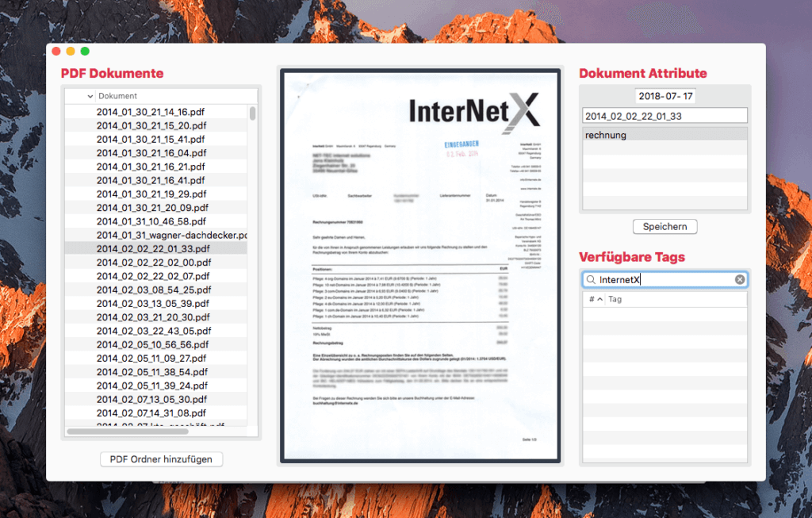812x518 pixels.
Task: Click the magnifier icon in the tag search
Action: coord(592,278)
